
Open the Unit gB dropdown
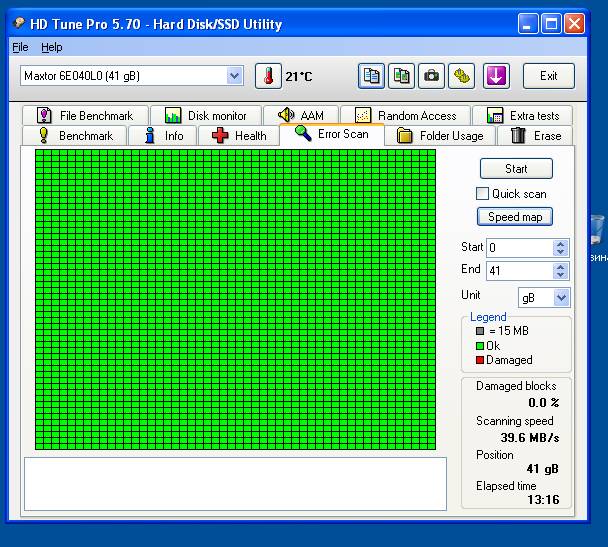(x=561, y=297)
